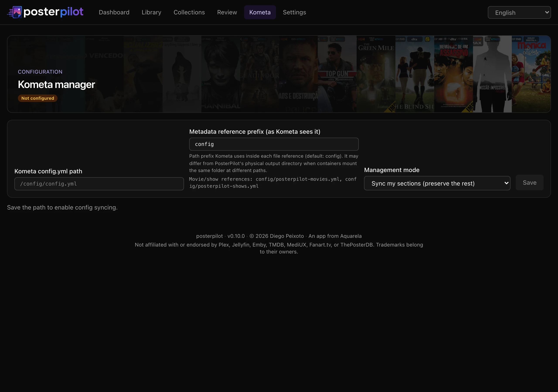Click the 'Path prefix Kometa uses' help text
This screenshot has height=392, width=558.
274,163
